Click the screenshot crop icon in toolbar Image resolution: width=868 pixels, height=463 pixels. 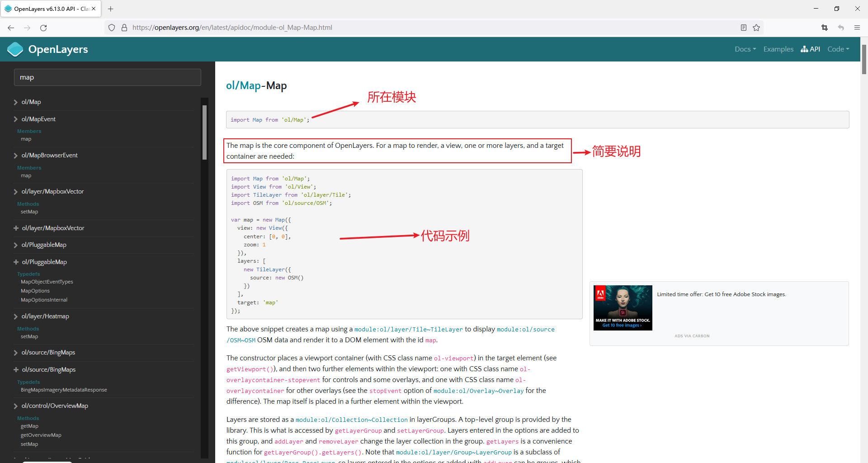pyautogui.click(x=825, y=28)
